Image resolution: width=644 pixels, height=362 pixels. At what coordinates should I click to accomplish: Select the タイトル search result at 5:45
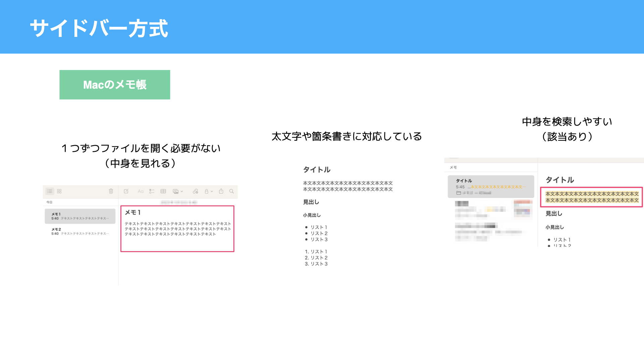pyautogui.click(x=491, y=187)
